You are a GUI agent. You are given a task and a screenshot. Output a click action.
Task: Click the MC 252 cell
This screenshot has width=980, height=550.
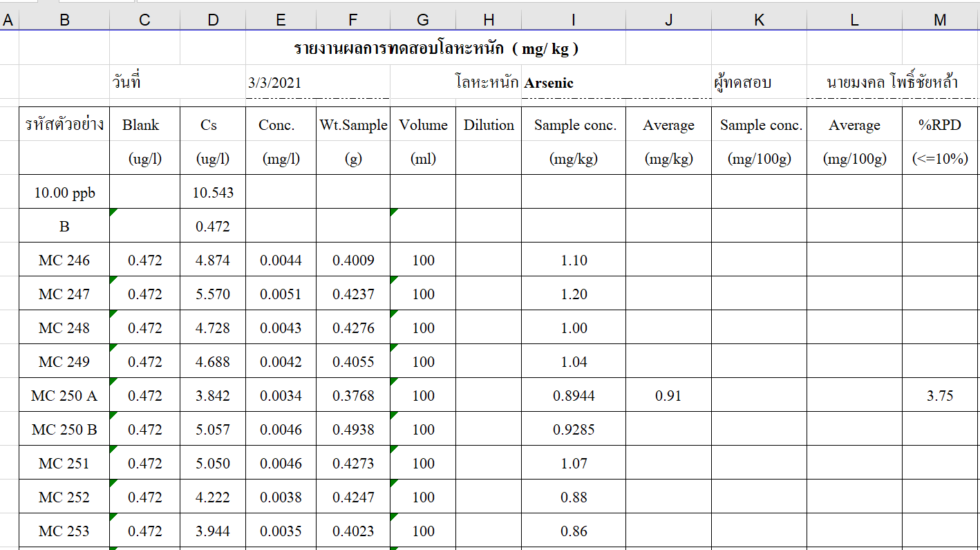pos(64,497)
